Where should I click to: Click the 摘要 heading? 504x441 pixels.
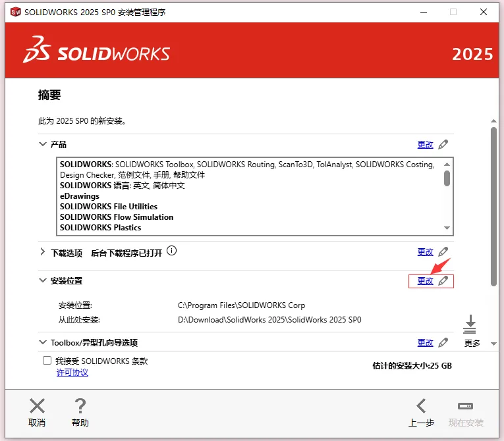[49, 95]
